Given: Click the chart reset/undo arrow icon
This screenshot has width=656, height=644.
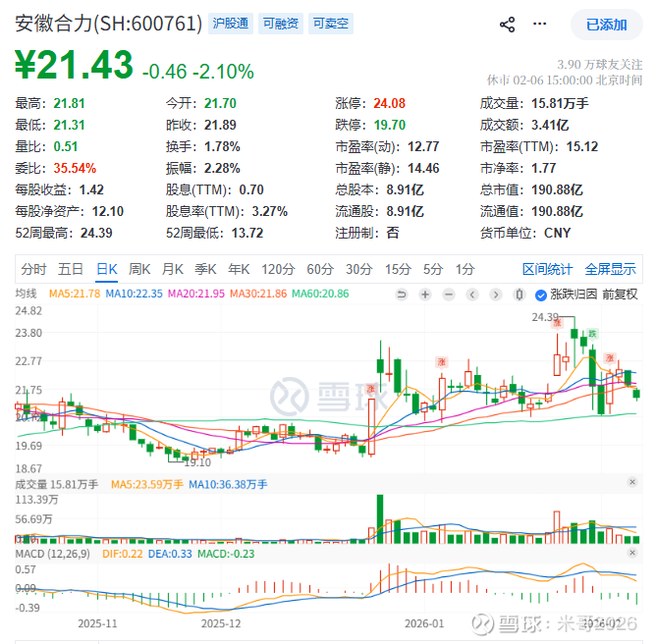Looking at the screenshot, I should pos(402,295).
